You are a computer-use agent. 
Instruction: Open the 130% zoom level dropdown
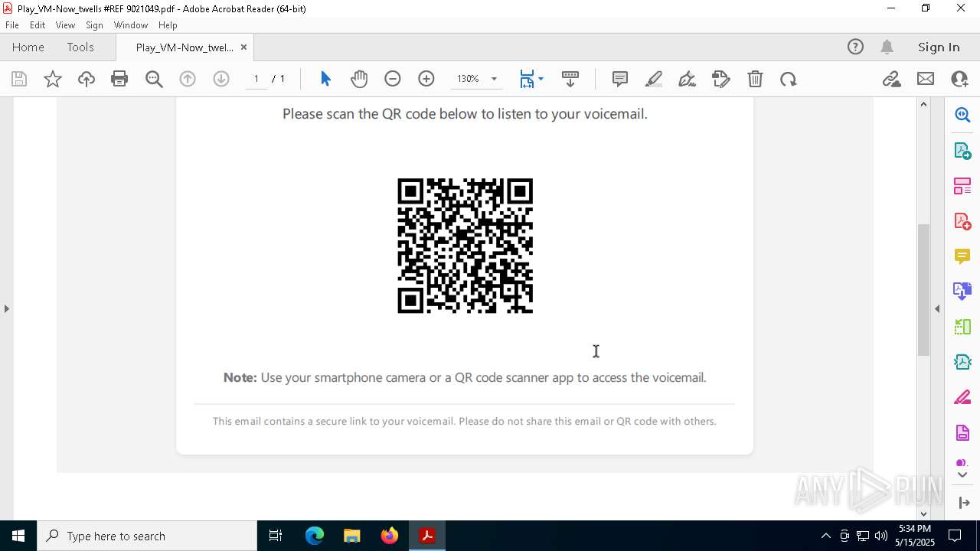pos(494,79)
